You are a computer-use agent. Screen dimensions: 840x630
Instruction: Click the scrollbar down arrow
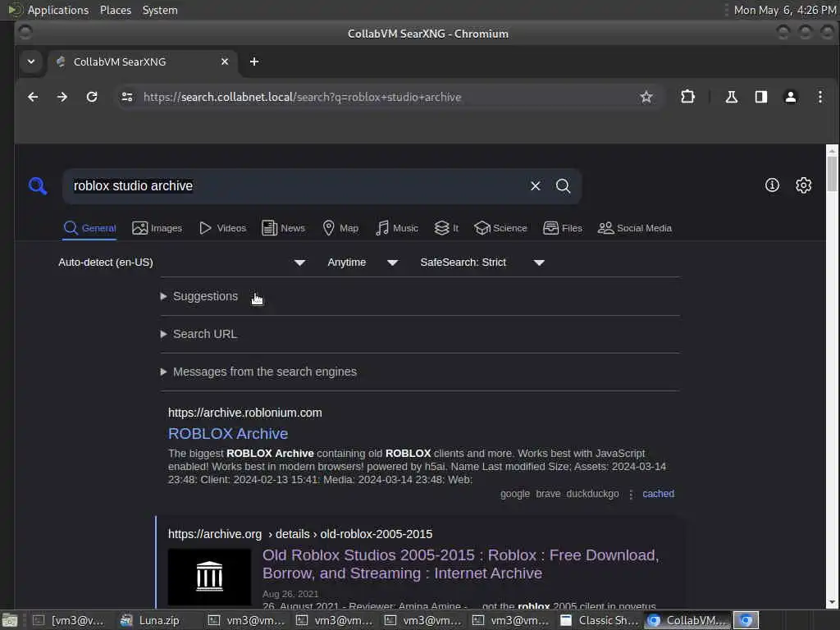(832, 603)
